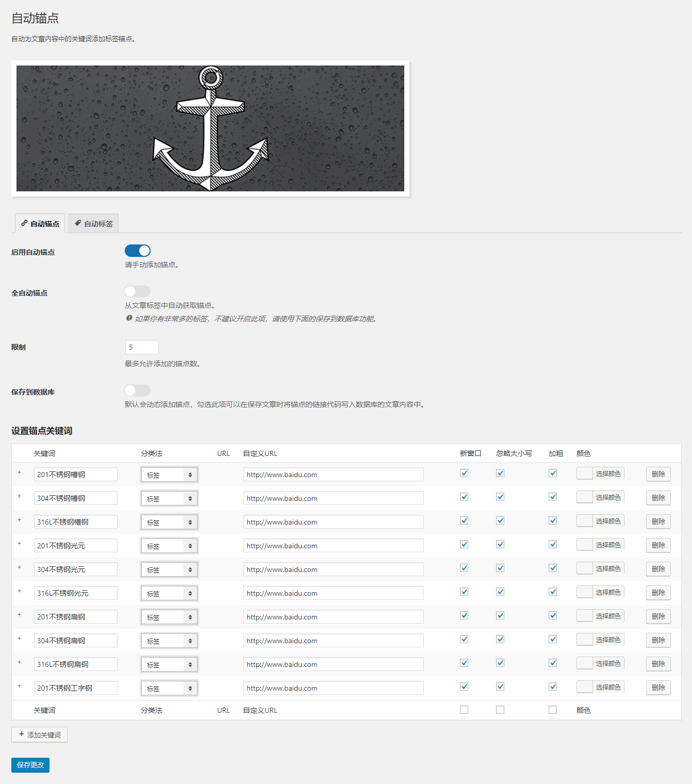The image size is (692, 784).
Task: Click the 关键词 column header
Action: pyautogui.click(x=44, y=453)
